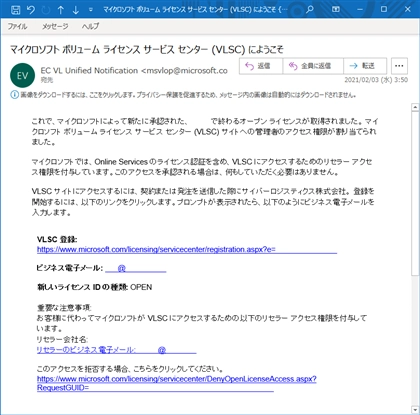
Task: Click the 重要な注意事項 text
Action: [x=64, y=307]
